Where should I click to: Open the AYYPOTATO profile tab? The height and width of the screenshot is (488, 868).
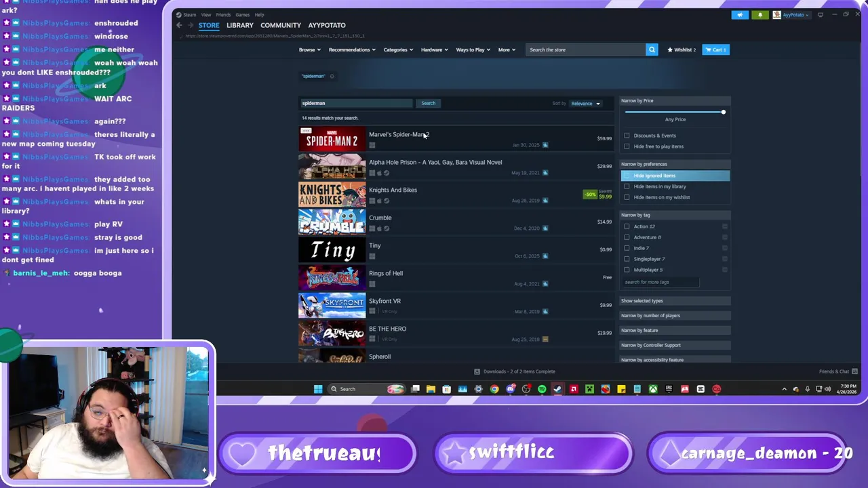point(327,25)
